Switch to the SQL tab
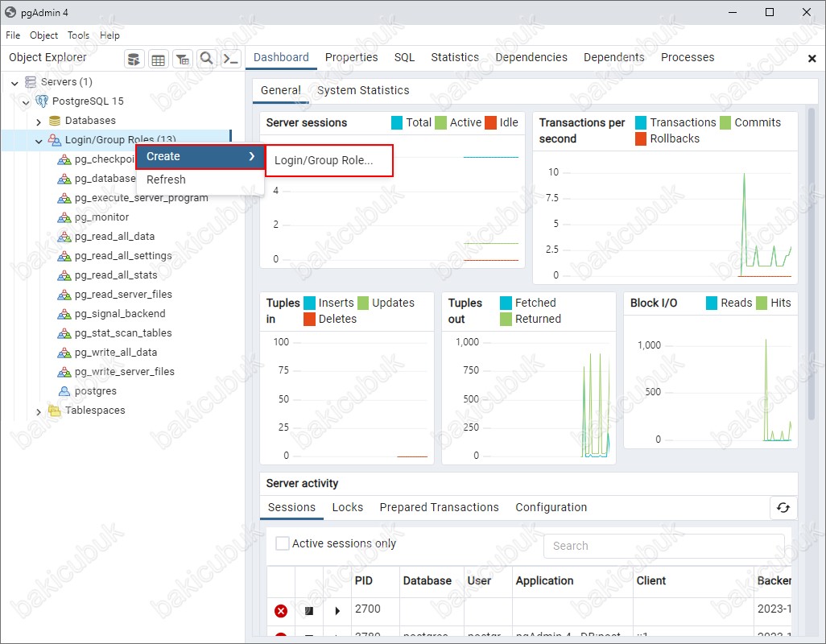This screenshot has width=826, height=644. click(x=405, y=57)
